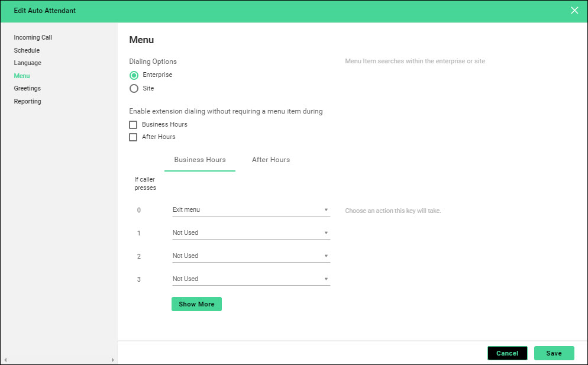This screenshot has height=365, width=588.
Task: Expand the key 1 action dropdown
Action: coord(250,233)
